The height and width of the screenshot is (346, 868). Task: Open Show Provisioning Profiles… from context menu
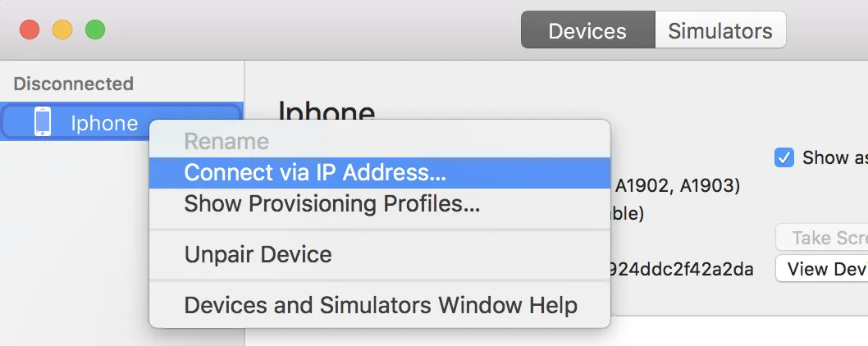point(331,203)
